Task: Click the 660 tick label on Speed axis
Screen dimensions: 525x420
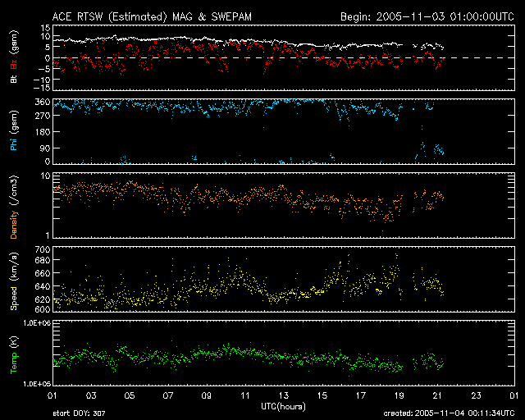Action: tap(43, 273)
